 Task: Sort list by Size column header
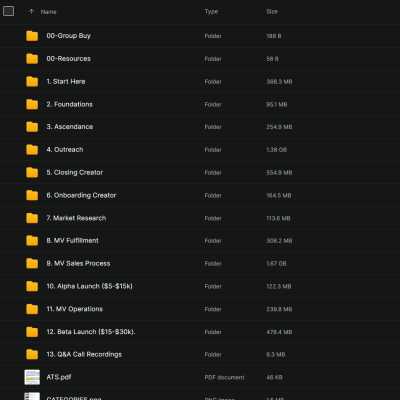coord(272,12)
